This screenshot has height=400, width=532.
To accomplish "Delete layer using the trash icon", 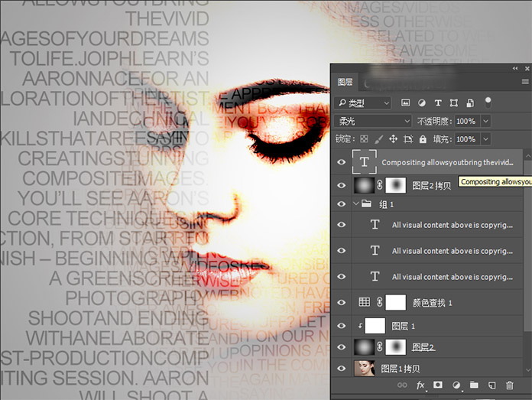I will coord(510,385).
